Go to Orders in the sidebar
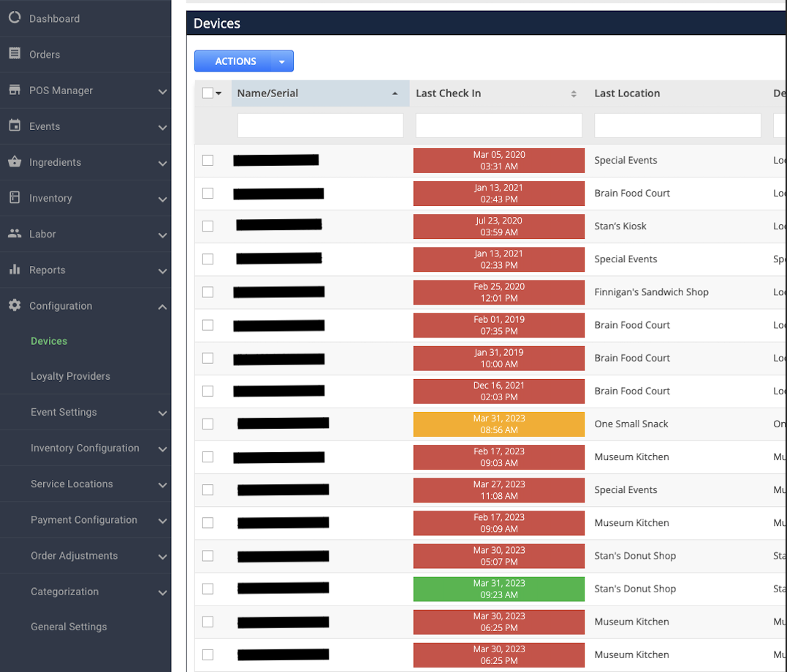The height and width of the screenshot is (672, 787). tap(45, 54)
